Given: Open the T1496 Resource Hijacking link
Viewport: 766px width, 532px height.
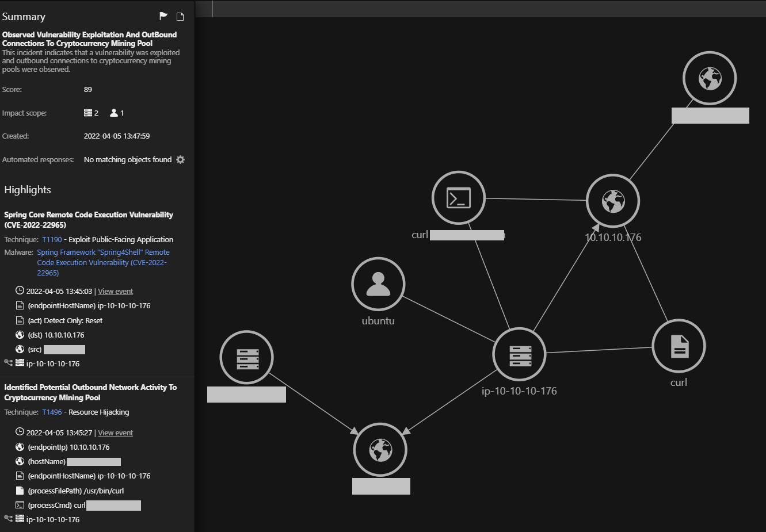Looking at the screenshot, I should pos(52,412).
